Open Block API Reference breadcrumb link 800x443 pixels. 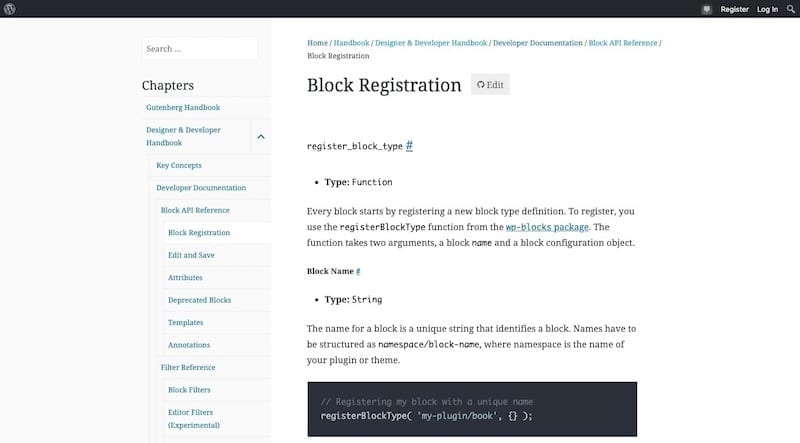[623, 43]
